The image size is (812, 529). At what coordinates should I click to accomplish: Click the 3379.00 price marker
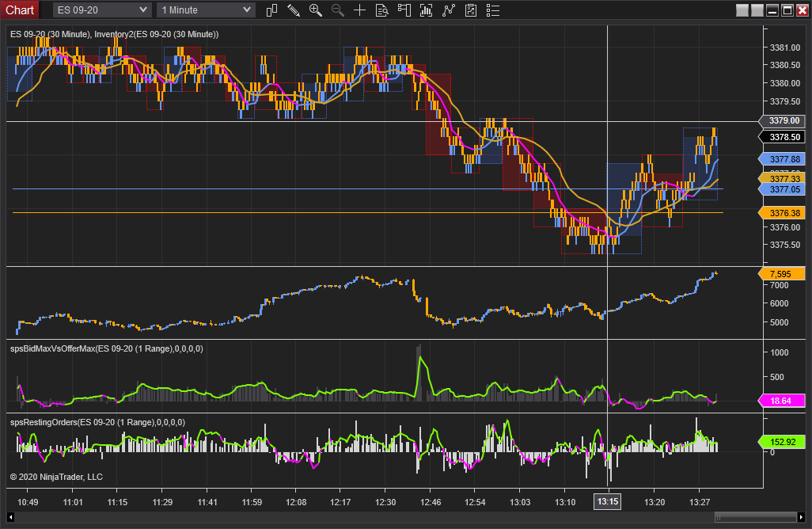click(782, 120)
